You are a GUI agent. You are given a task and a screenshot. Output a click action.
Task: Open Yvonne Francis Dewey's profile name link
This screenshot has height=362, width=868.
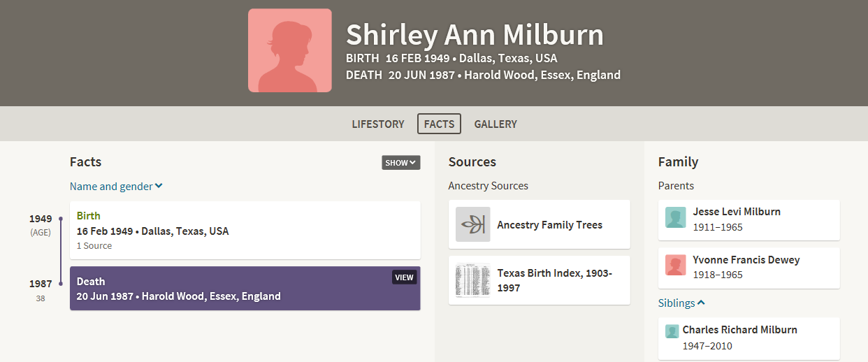[746, 260]
